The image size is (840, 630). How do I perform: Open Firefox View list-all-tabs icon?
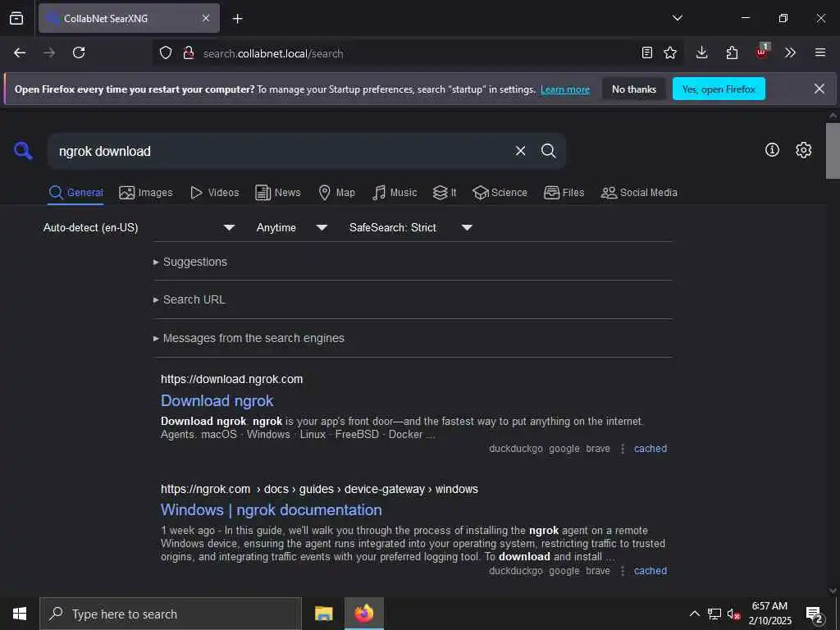(x=16, y=18)
